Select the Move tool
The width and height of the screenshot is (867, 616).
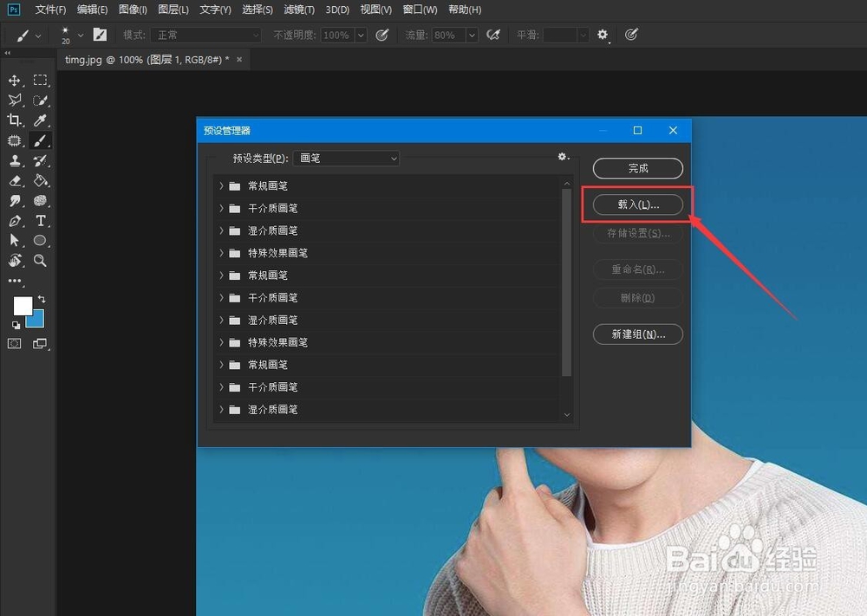click(x=15, y=81)
